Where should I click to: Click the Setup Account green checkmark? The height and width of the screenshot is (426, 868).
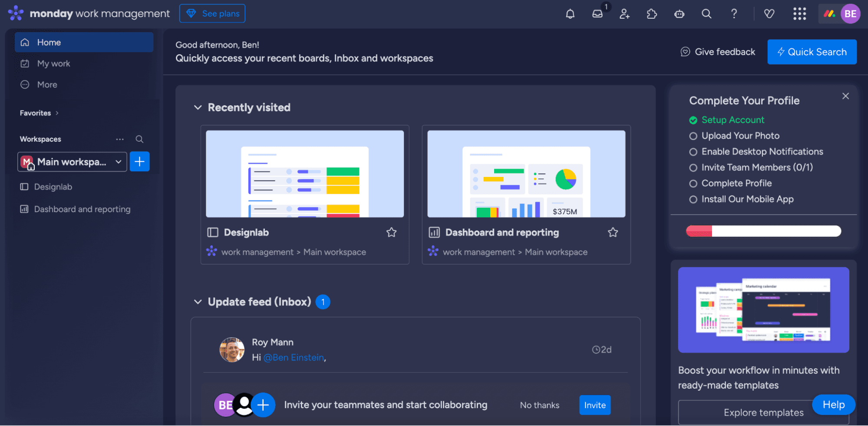pos(693,120)
